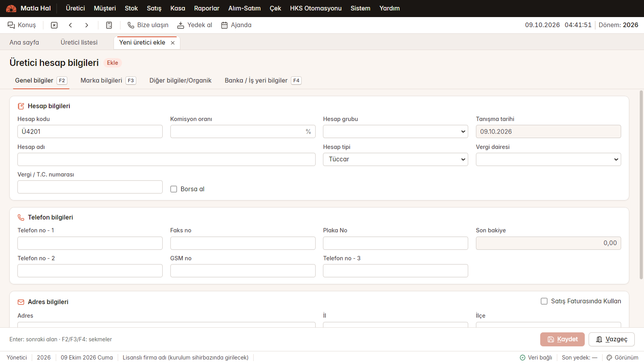
Task: Enable the Borsa al checkbox
Action: click(x=174, y=189)
